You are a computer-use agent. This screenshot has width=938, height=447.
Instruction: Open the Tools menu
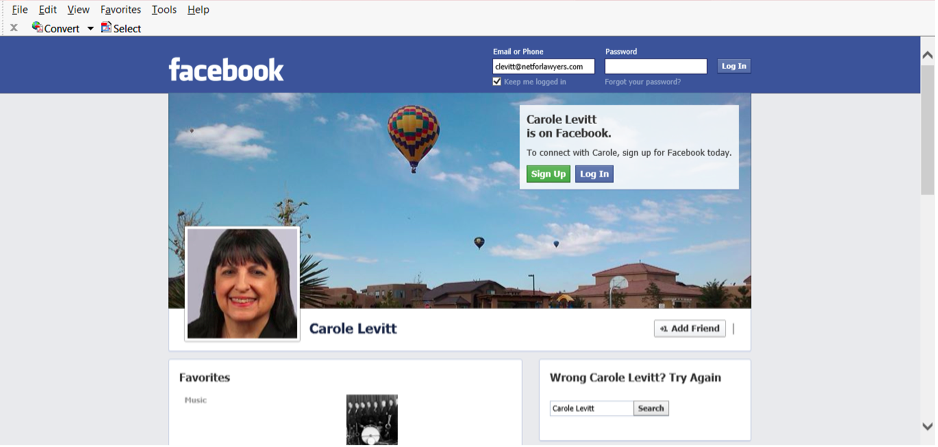click(x=164, y=10)
